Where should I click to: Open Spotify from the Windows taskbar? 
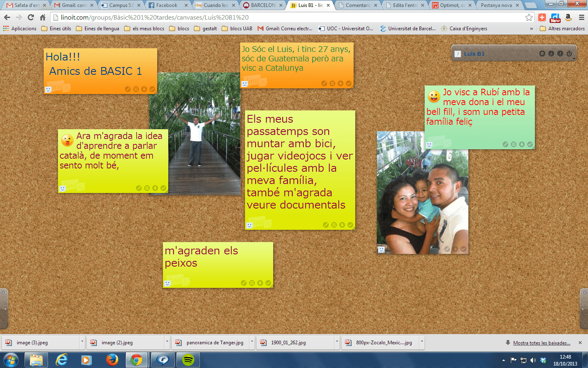pyautogui.click(x=188, y=360)
